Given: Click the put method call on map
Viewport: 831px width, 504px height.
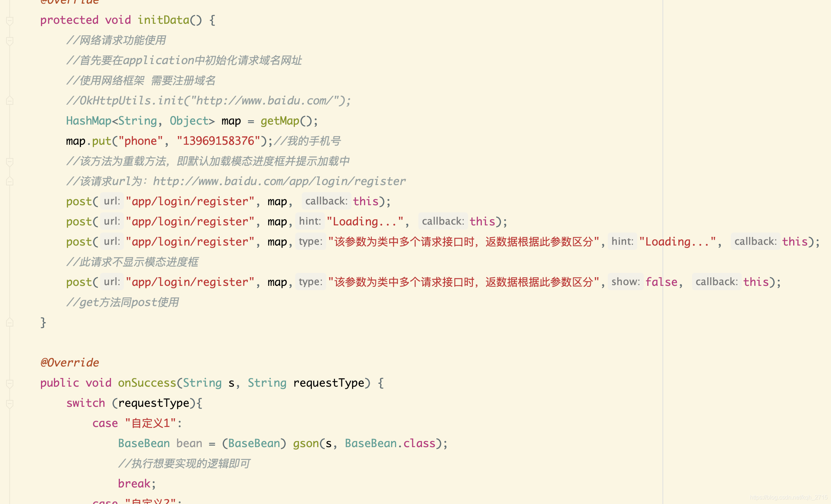Looking at the screenshot, I should pos(102,141).
